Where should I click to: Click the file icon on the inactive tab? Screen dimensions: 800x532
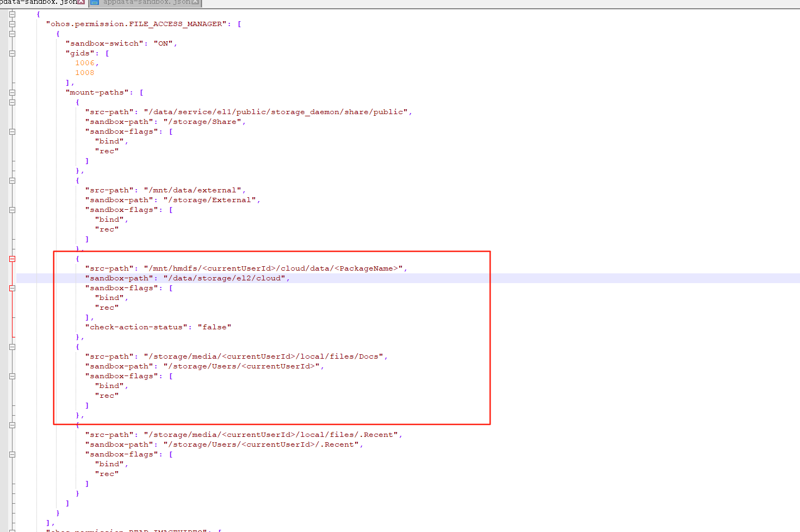click(95, 2)
